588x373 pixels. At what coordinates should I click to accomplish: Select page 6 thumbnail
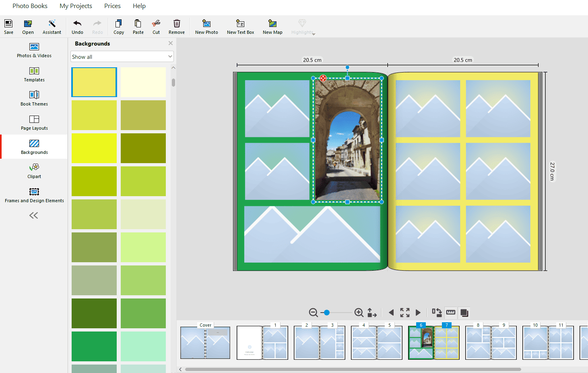pos(421,342)
